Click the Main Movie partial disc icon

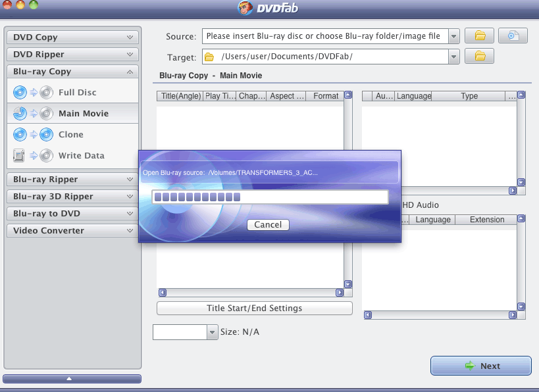coord(20,113)
